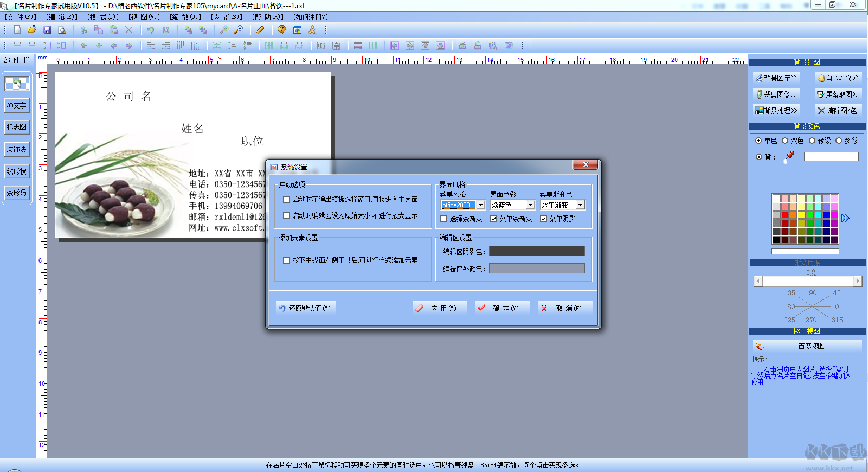868x472 pixels.
Task: Move element down with the down arrow
Action: click(x=99, y=46)
